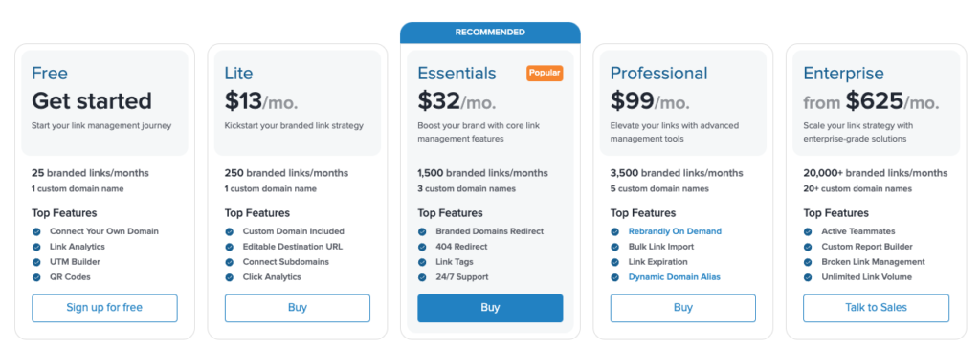This screenshot has width=980, height=349.
Task: Buy the Lite plan
Action: pyautogui.click(x=298, y=308)
